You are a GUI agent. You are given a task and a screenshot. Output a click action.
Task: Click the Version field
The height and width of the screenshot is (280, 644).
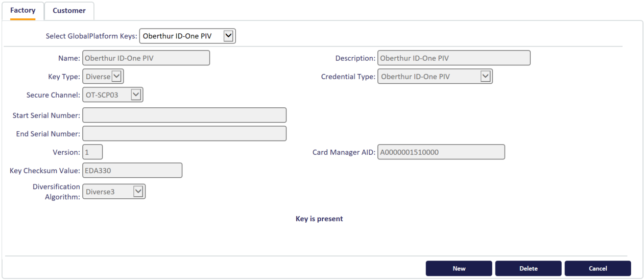coord(92,152)
